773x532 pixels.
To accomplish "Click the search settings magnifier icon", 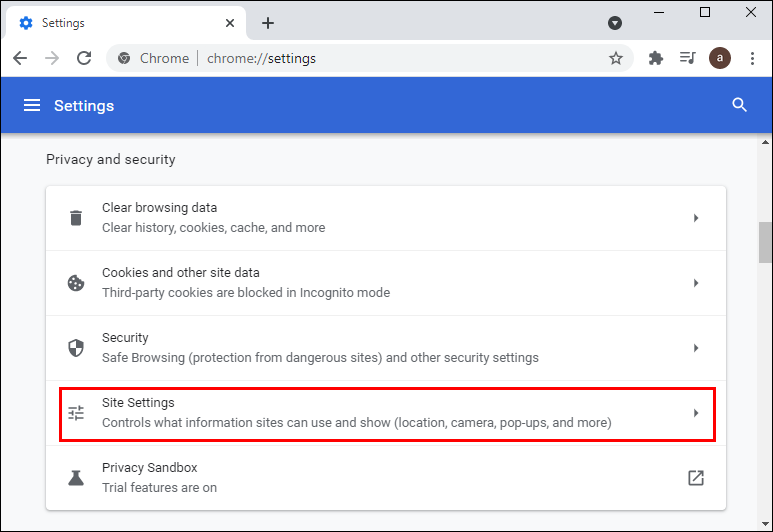I will point(740,105).
